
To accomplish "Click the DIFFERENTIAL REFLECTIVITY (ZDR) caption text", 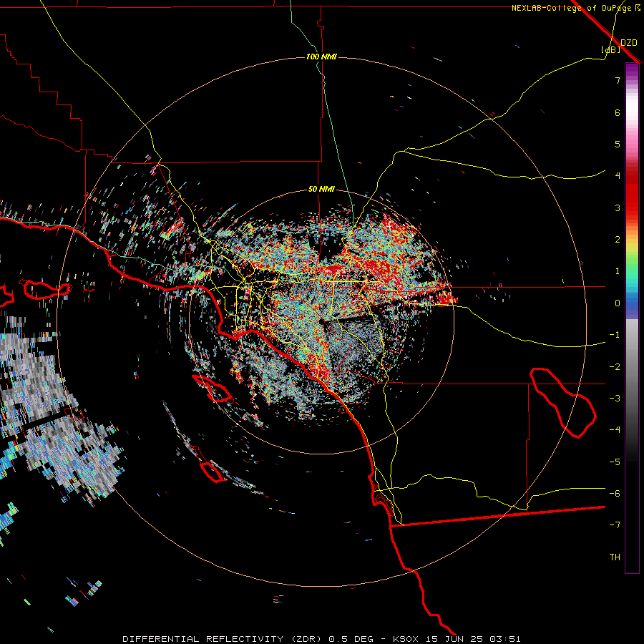I will (x=224, y=639).
